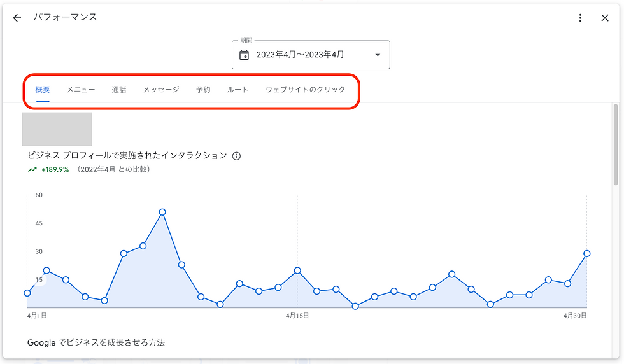The width and height of the screenshot is (624, 364).
Task: Click the gray placeholder thumbnail
Action: click(x=57, y=129)
